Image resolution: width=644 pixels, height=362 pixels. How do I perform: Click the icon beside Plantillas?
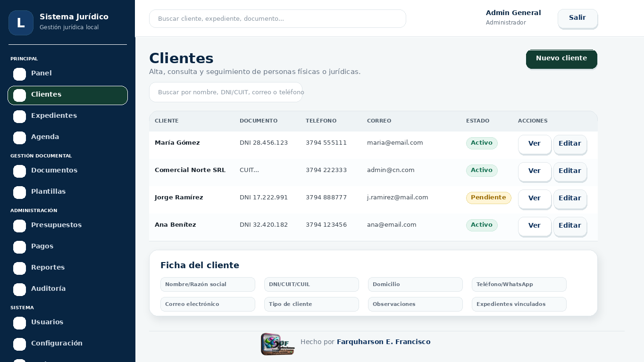click(x=19, y=192)
